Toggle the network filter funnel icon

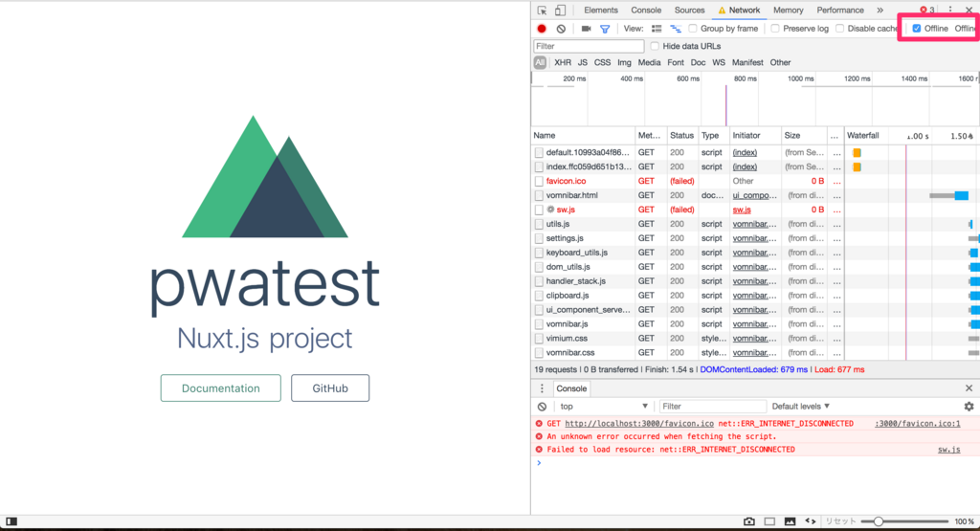605,29
